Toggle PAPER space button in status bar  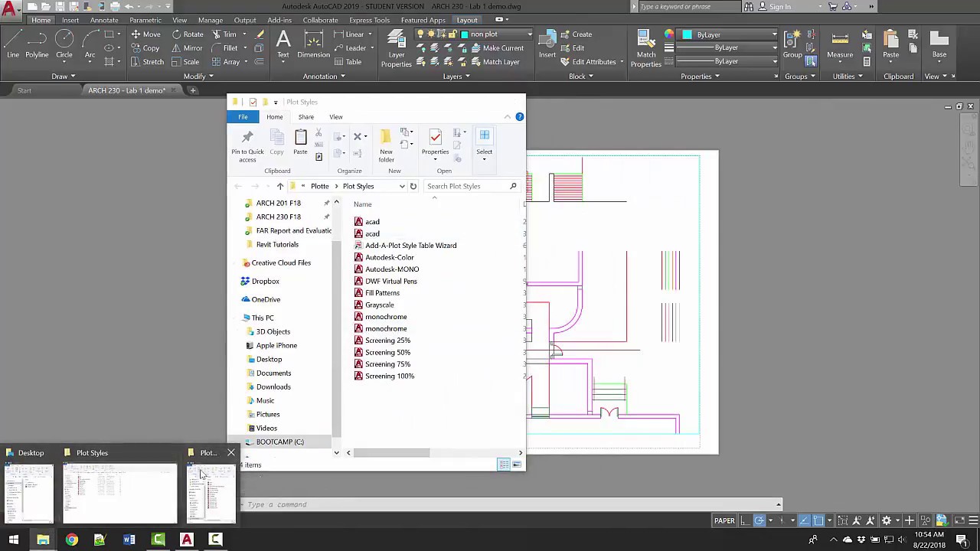[x=724, y=520]
